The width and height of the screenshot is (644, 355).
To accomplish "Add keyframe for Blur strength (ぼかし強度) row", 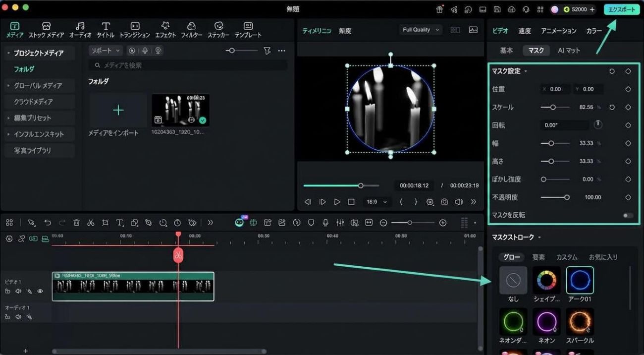I will (x=628, y=179).
